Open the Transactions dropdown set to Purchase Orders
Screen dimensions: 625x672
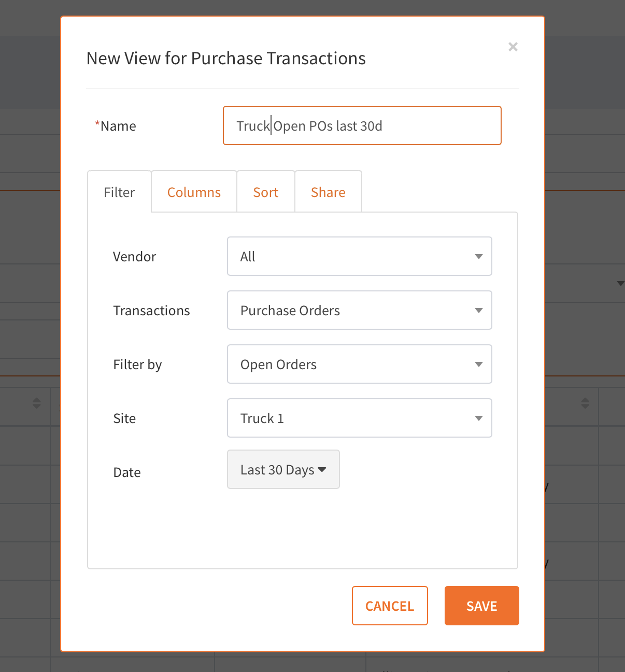click(359, 310)
